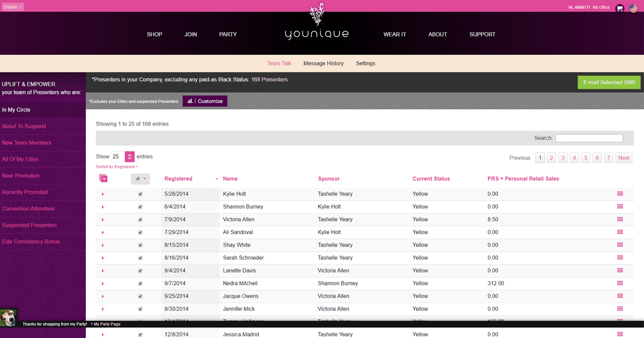This screenshot has width=644, height=338.
Task: Expand the Kylie Holt row details
Action: [x=103, y=194]
